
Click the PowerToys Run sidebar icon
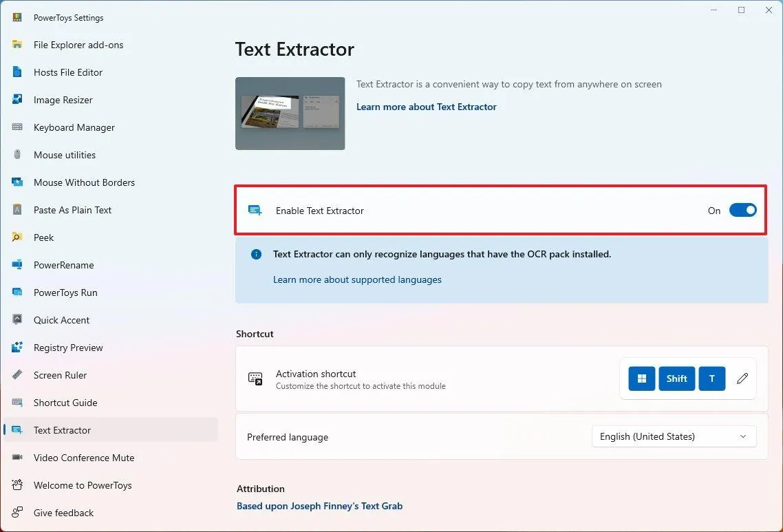coord(17,292)
